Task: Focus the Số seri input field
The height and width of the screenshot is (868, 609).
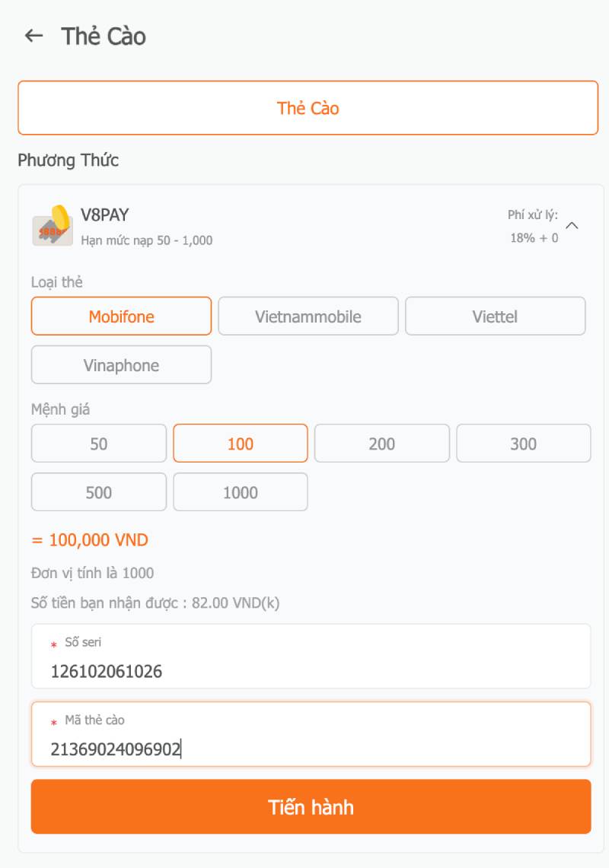Action: pos(311,671)
